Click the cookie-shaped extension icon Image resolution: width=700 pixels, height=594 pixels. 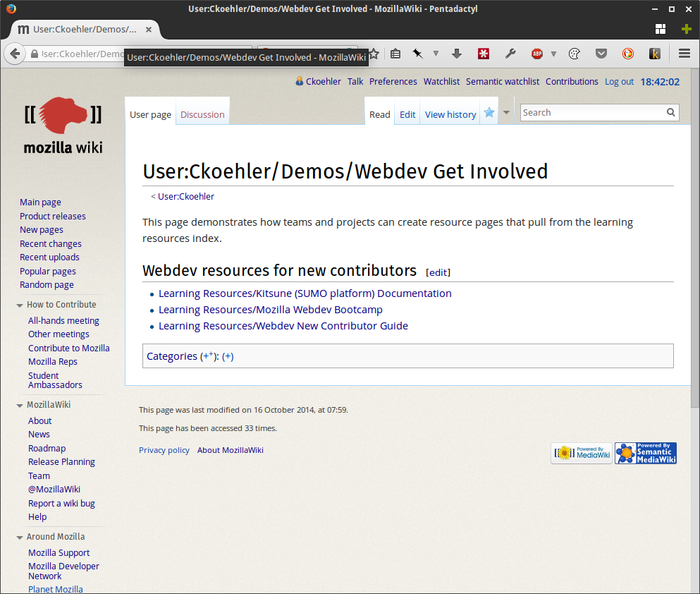[575, 54]
